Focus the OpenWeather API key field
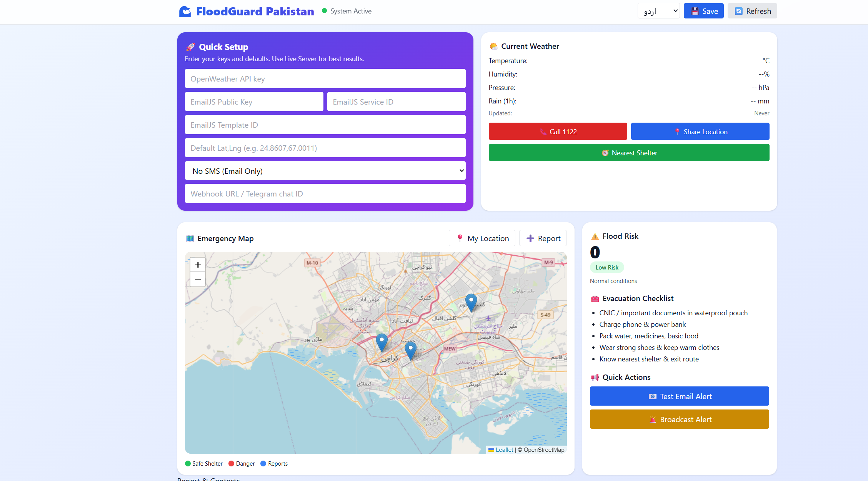 tap(325, 79)
